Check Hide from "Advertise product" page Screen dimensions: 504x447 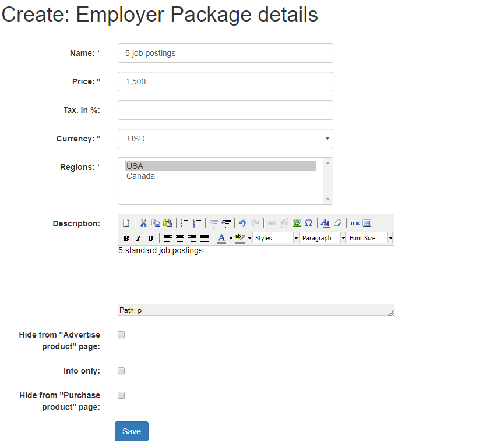click(121, 335)
